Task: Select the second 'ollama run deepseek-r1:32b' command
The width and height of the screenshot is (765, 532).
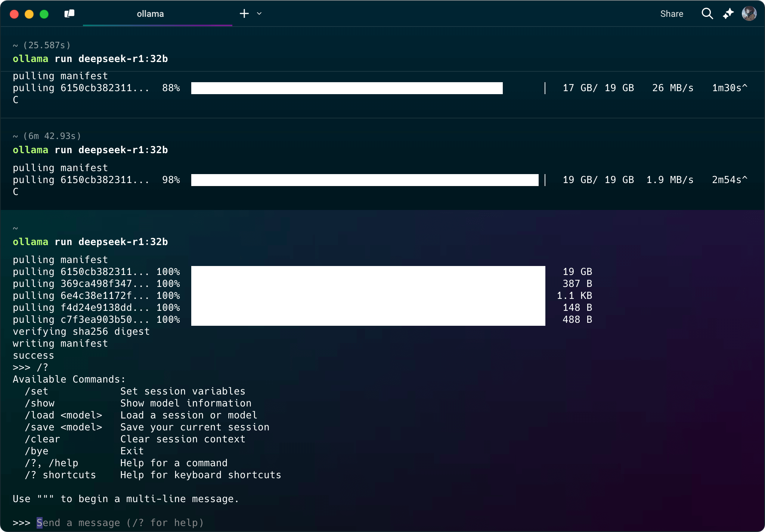Action: coord(90,150)
